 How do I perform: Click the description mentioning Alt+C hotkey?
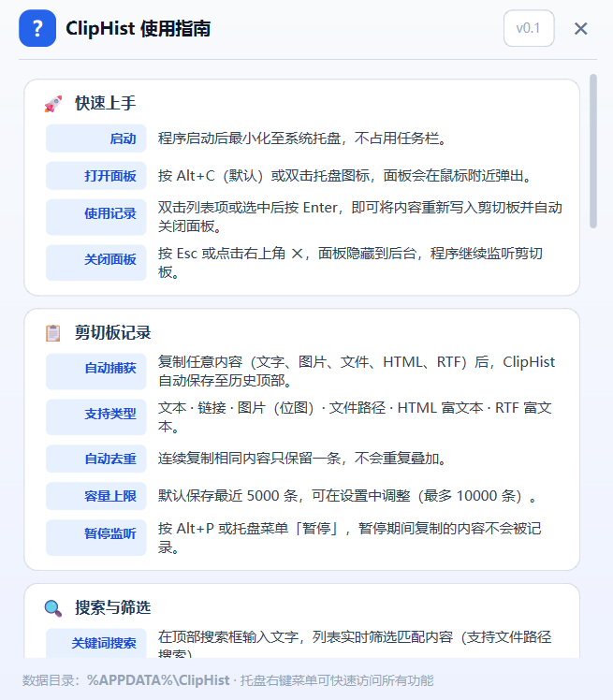pos(345,176)
